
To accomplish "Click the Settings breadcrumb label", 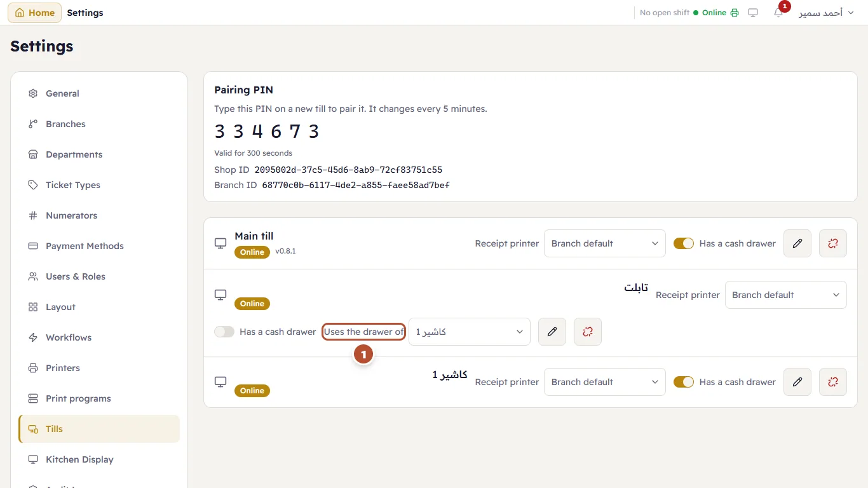I will pyautogui.click(x=85, y=13).
